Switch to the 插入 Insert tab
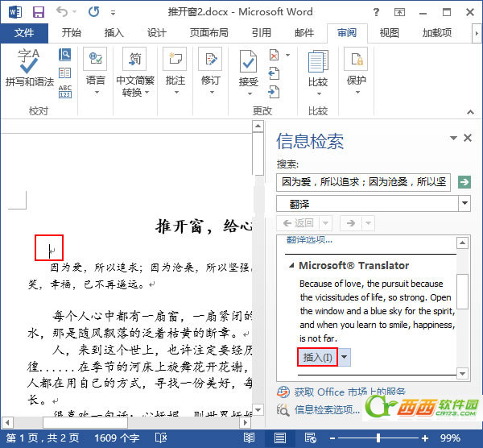The width and height of the screenshot is (483, 448). [114, 33]
